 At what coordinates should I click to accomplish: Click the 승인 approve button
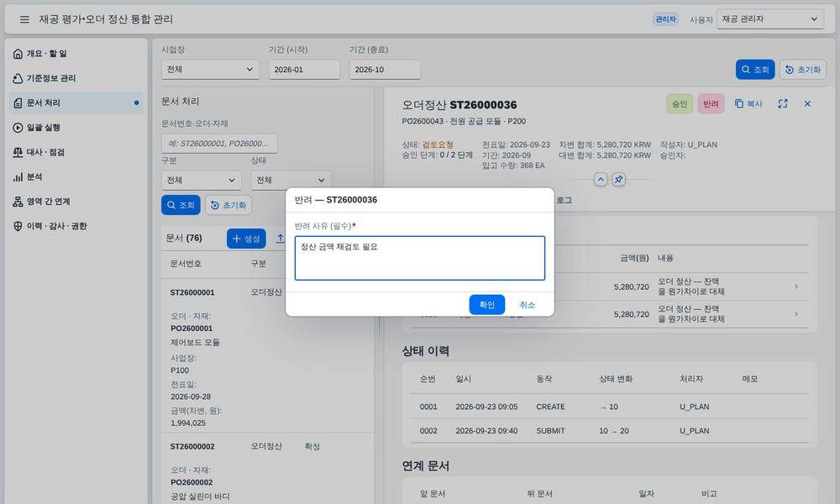(680, 104)
